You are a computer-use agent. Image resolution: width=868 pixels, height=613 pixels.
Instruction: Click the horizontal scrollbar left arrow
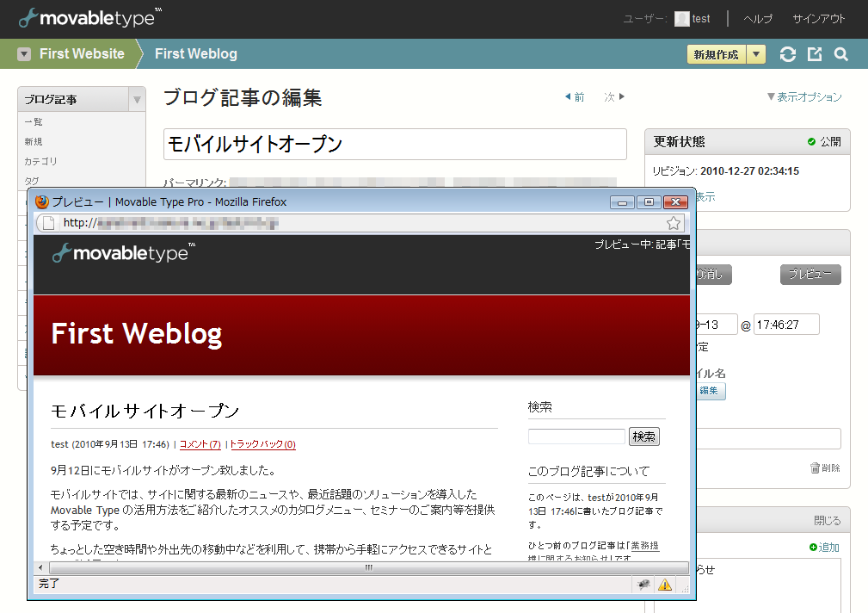coord(41,567)
